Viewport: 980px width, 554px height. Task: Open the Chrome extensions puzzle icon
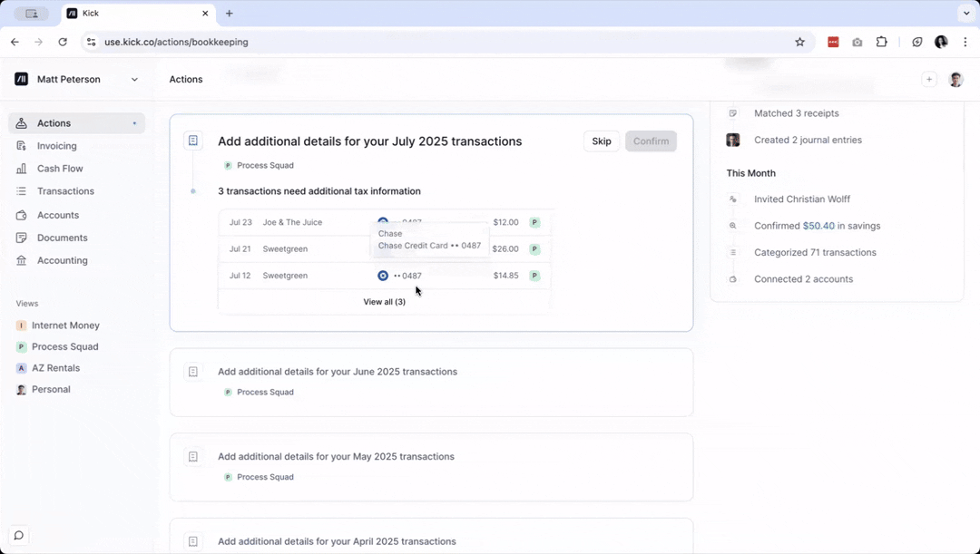pyautogui.click(x=881, y=42)
